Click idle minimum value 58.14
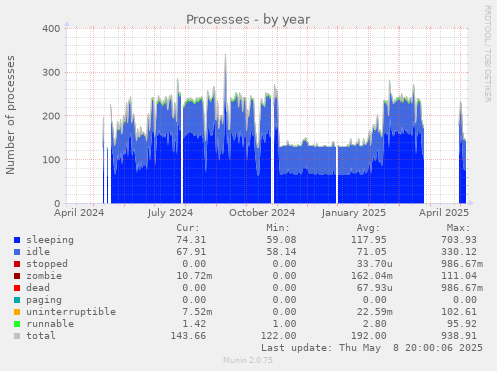Screen dimensions: 497x371 pyautogui.click(x=281, y=252)
